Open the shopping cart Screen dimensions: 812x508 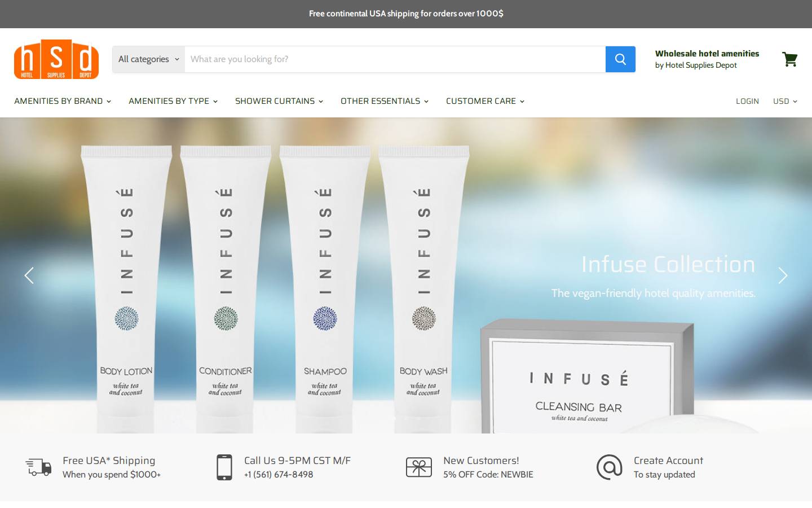pyautogui.click(x=789, y=59)
